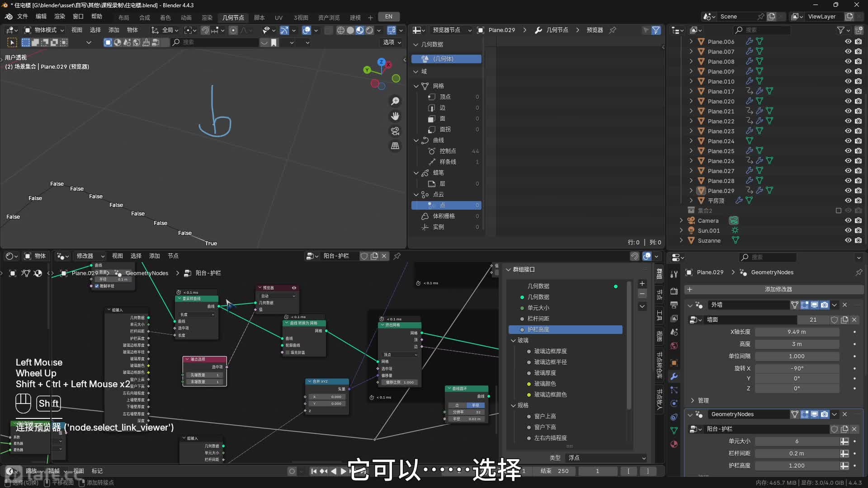
Task: Open the Modifiers wrench properties tab
Action: coord(674,376)
